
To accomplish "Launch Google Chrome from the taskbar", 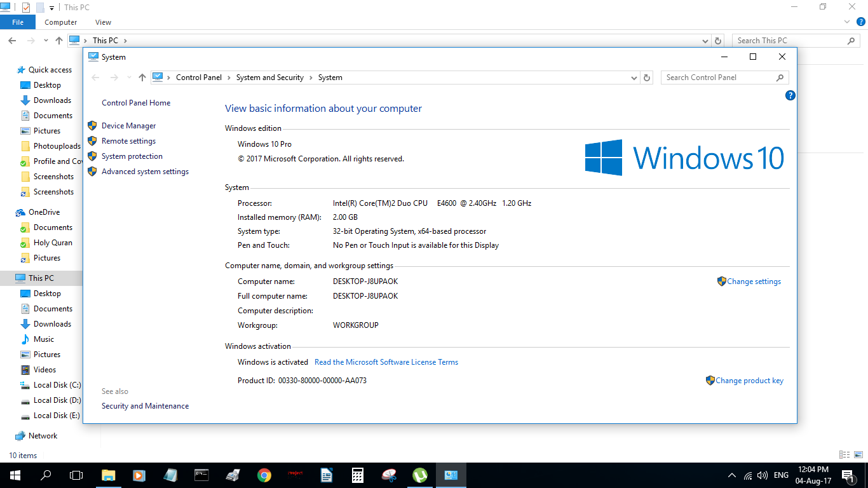I will click(x=264, y=475).
